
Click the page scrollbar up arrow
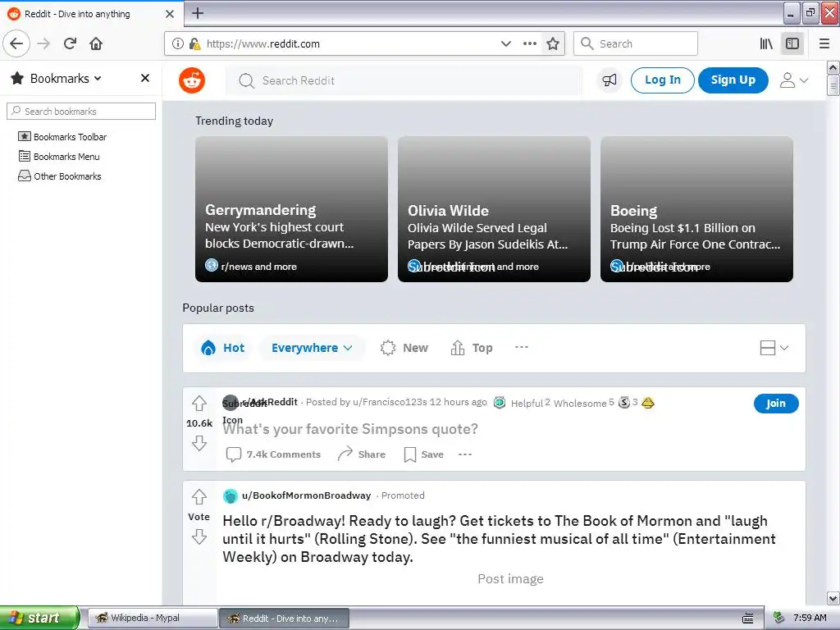(x=833, y=67)
